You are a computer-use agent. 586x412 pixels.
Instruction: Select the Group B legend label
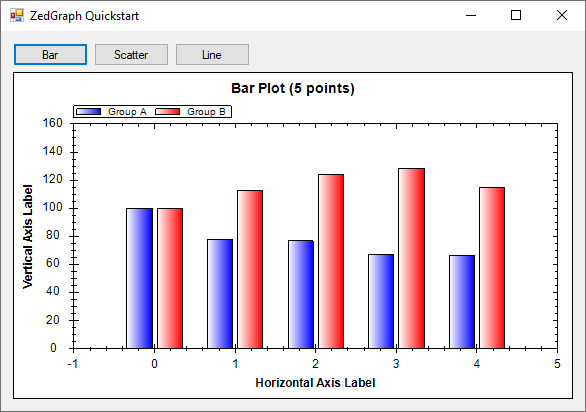206,111
